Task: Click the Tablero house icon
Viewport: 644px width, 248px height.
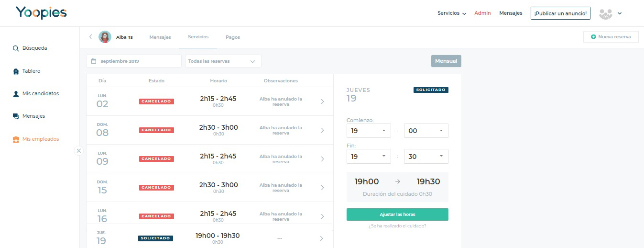Action: (16, 71)
